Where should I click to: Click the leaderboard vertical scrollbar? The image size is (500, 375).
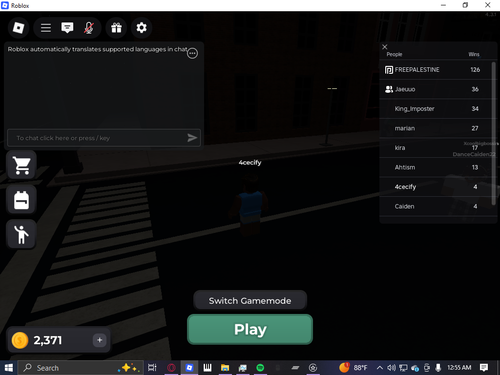point(494,133)
